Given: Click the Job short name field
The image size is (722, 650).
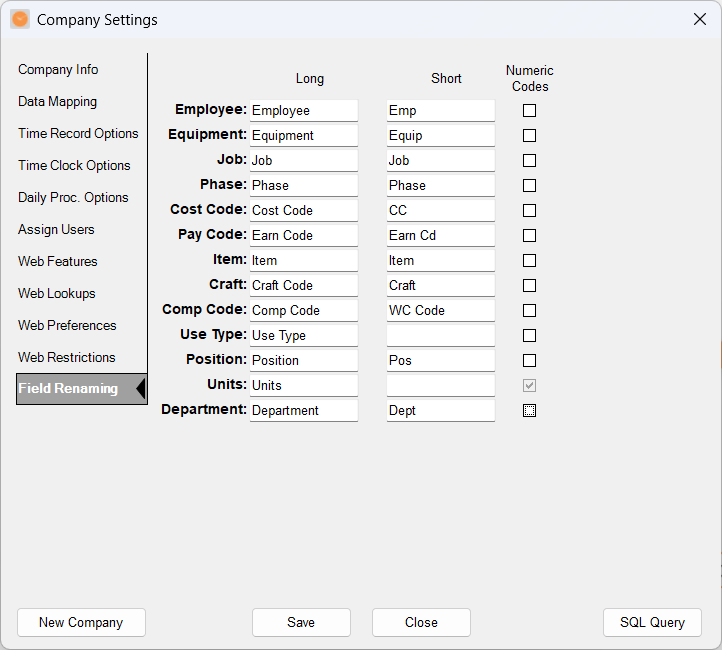Looking at the screenshot, I should pos(441,161).
